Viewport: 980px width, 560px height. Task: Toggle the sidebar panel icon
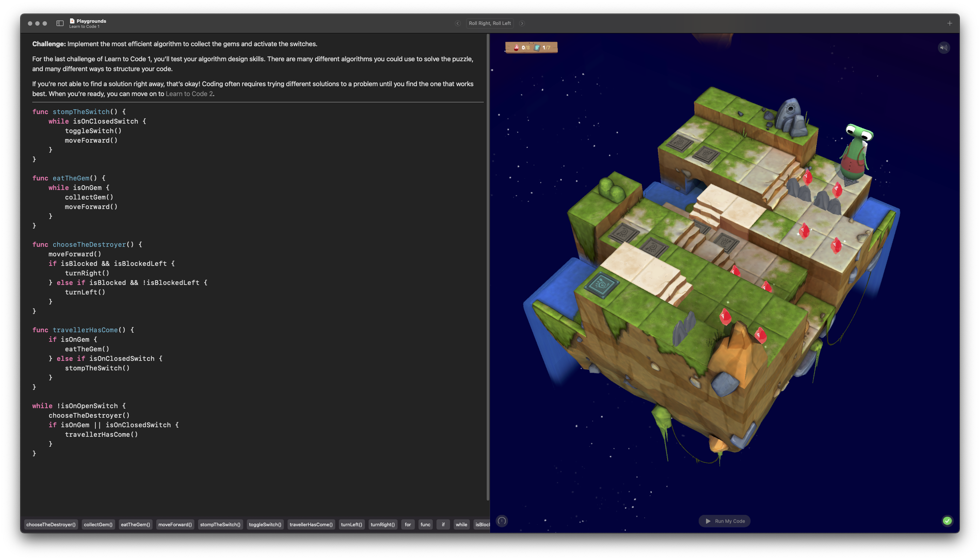[x=60, y=23]
